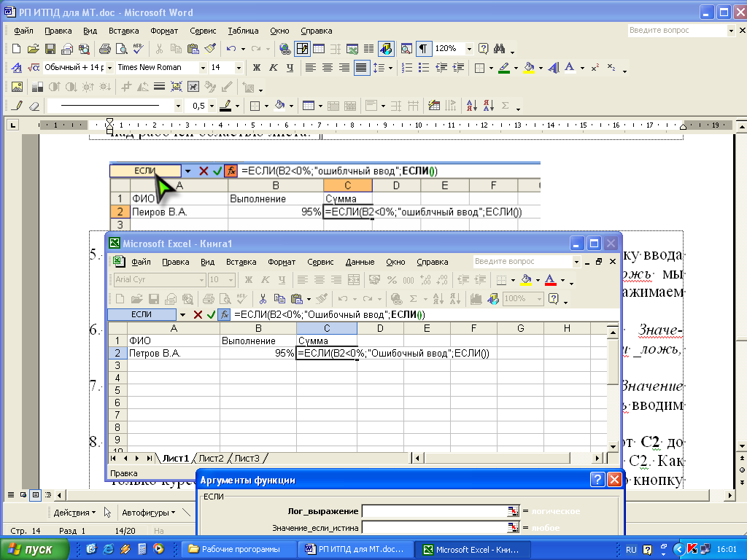The image size is (747, 560).
Task: Open Word help question mark icon
Action: (x=483, y=49)
